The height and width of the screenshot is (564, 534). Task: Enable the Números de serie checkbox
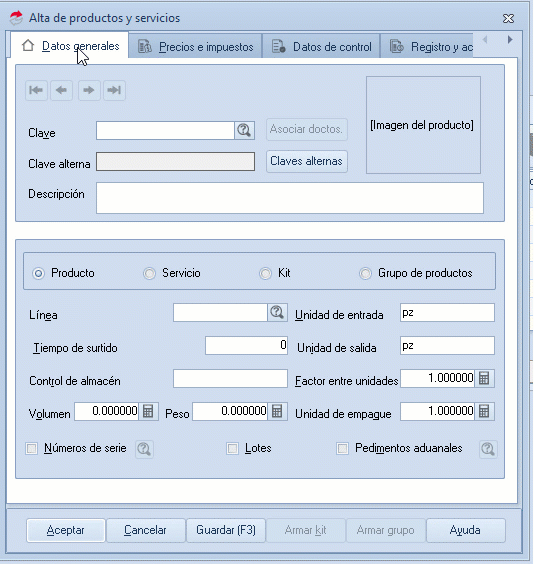point(32,449)
